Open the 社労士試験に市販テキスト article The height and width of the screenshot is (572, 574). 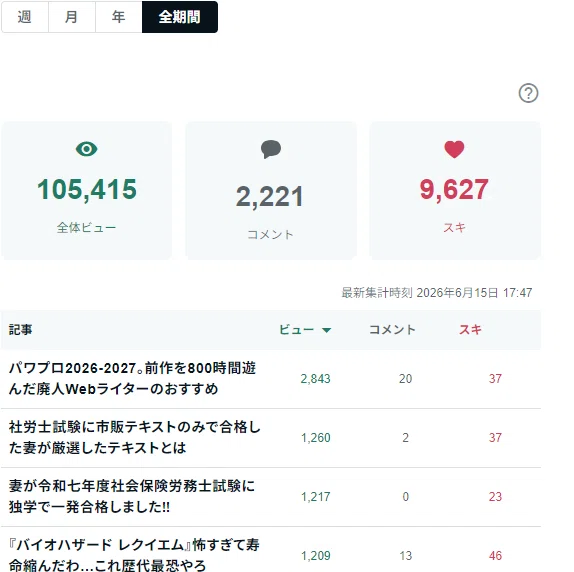click(x=134, y=437)
